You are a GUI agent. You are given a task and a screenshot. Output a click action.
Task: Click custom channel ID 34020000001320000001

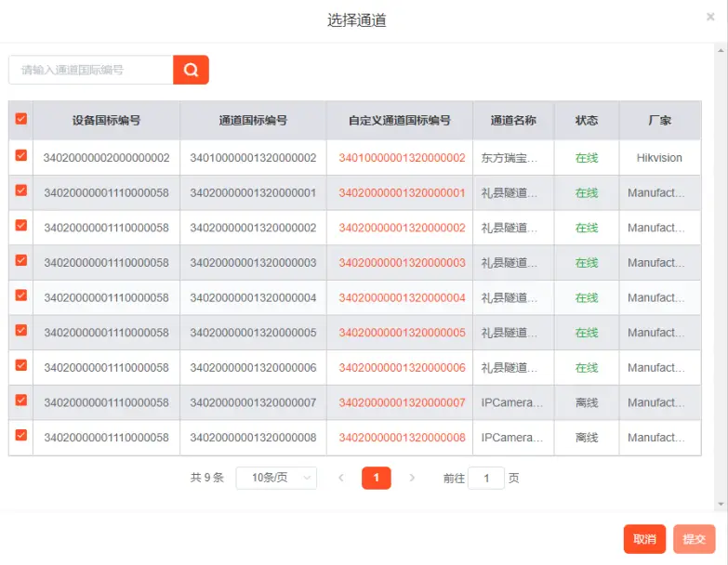click(402, 193)
